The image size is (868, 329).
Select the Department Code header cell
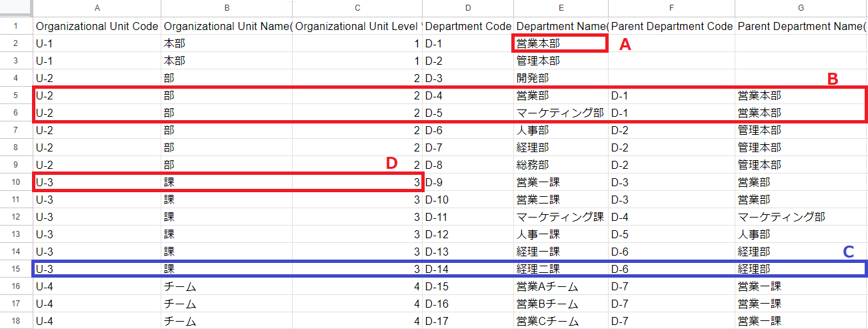click(468, 26)
